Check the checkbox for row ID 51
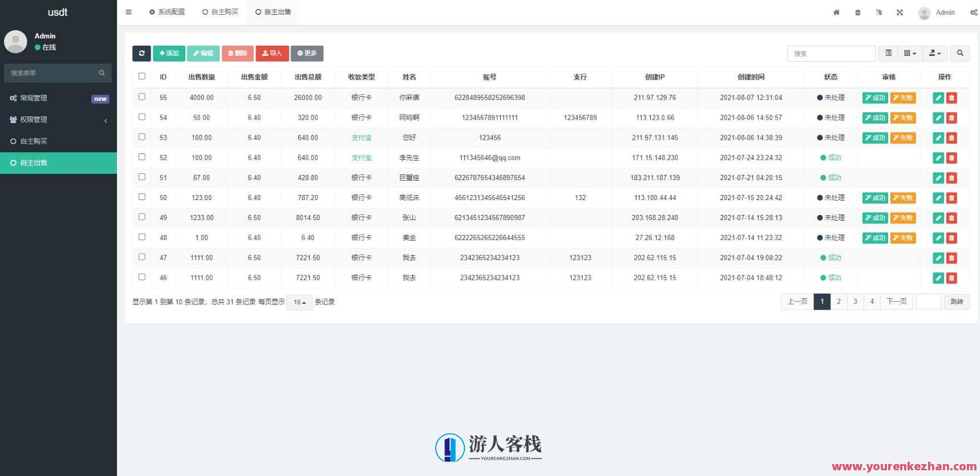Viewport: 980px width, 476px height. (142, 177)
